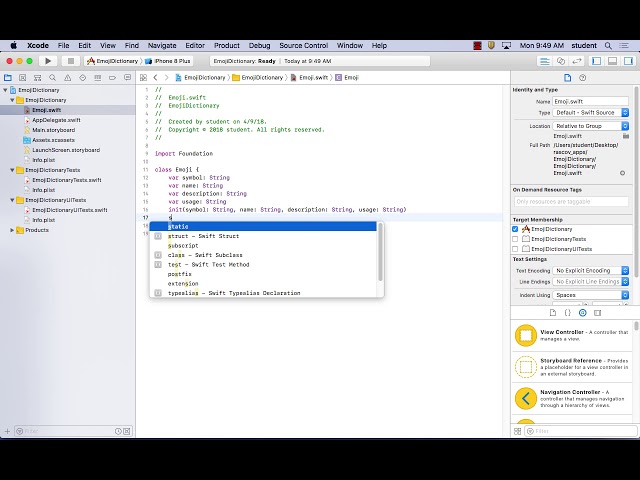The height and width of the screenshot is (480, 640).
Task: Add a new file with plus button
Action: point(7,431)
